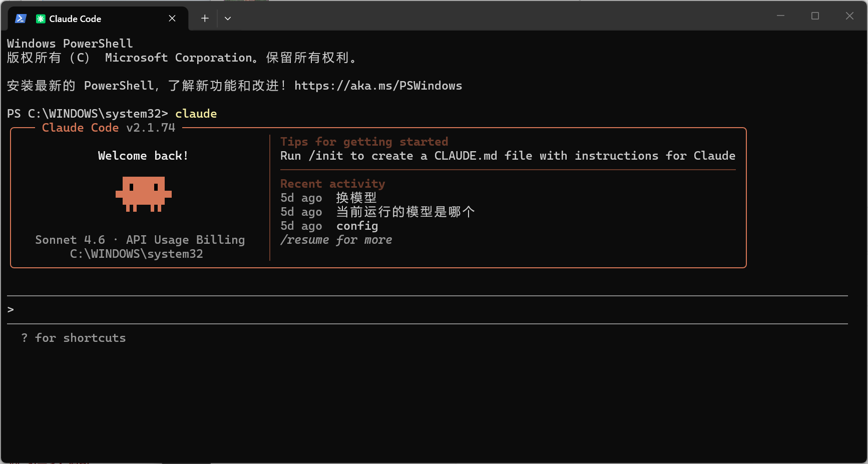
Task: Open the aka.ms/PSWindows link
Action: click(x=378, y=86)
